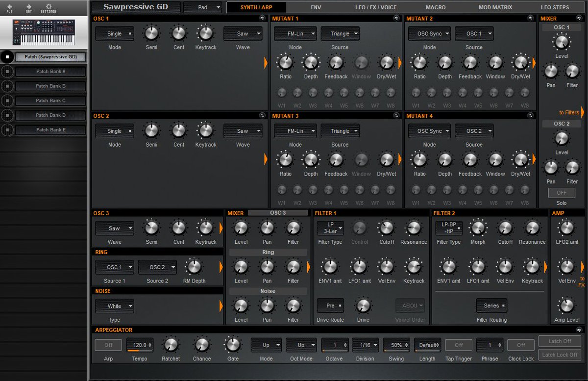Viewport: 588px width, 381px height.
Task: Click the Sawpressive GD patch name field
Action: tap(136, 7)
